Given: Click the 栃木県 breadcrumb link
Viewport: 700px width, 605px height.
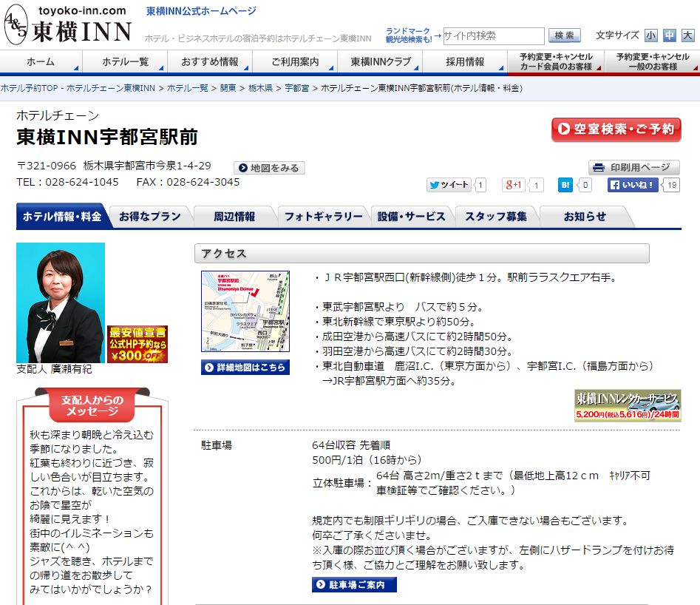Looking at the screenshot, I should pyautogui.click(x=260, y=88).
